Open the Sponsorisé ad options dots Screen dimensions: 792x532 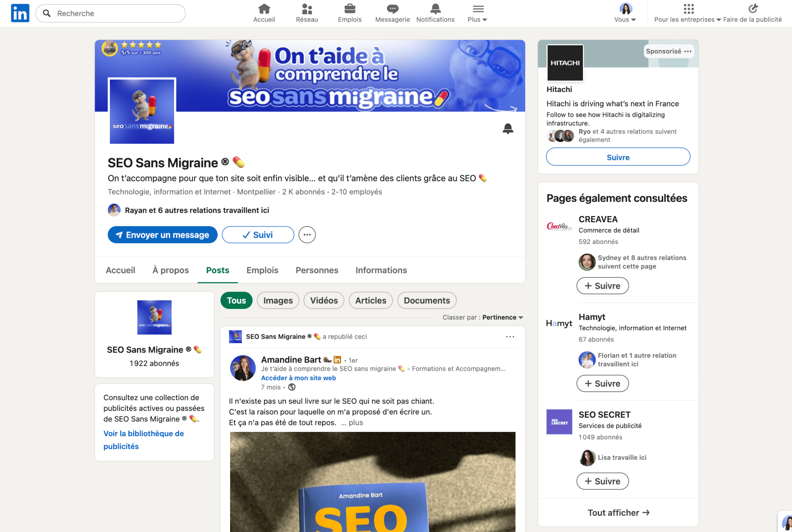click(688, 51)
